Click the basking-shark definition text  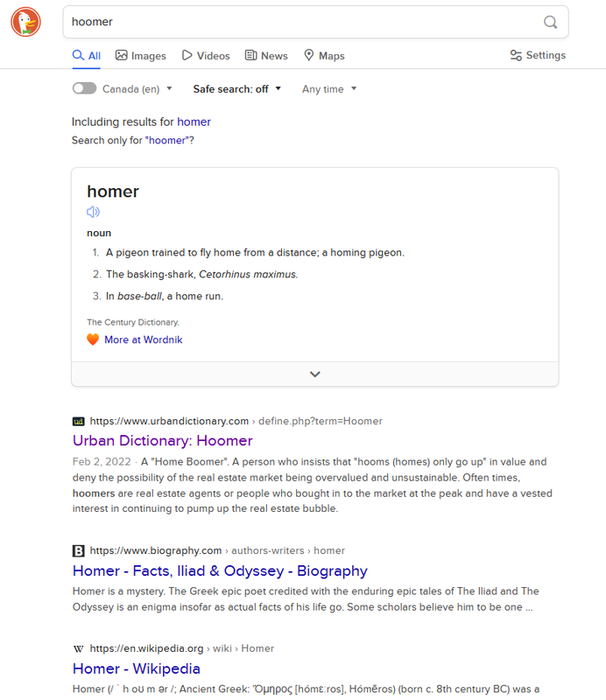tap(202, 274)
